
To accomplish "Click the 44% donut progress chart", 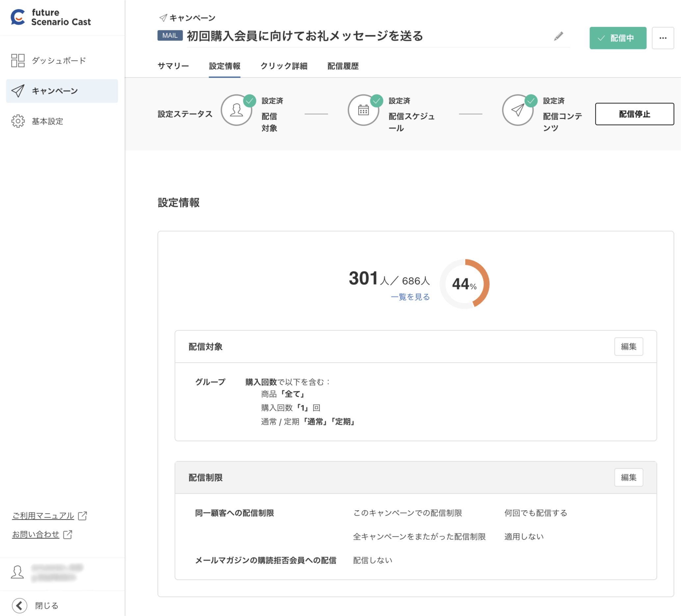I will pos(464,284).
